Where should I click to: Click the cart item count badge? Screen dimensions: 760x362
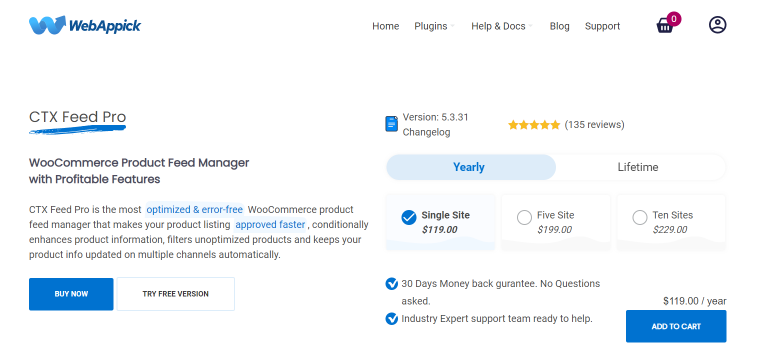click(674, 19)
